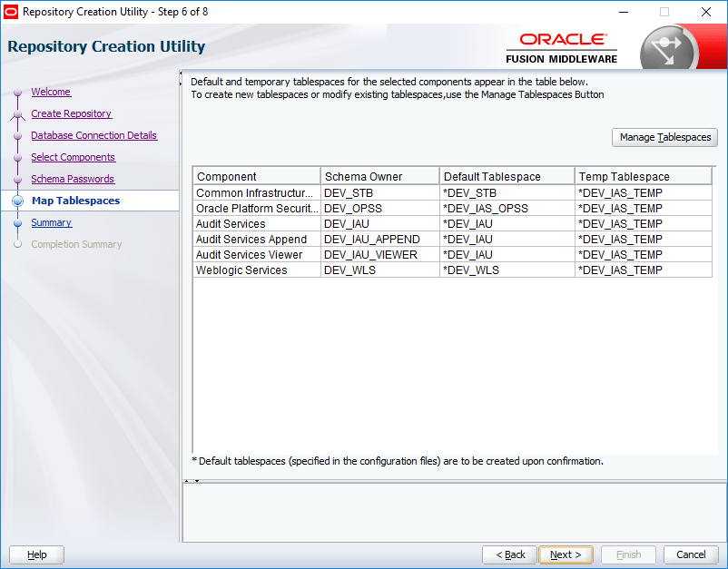Jump to Select Components step
Screen dimensions: 728x569
click(73, 157)
